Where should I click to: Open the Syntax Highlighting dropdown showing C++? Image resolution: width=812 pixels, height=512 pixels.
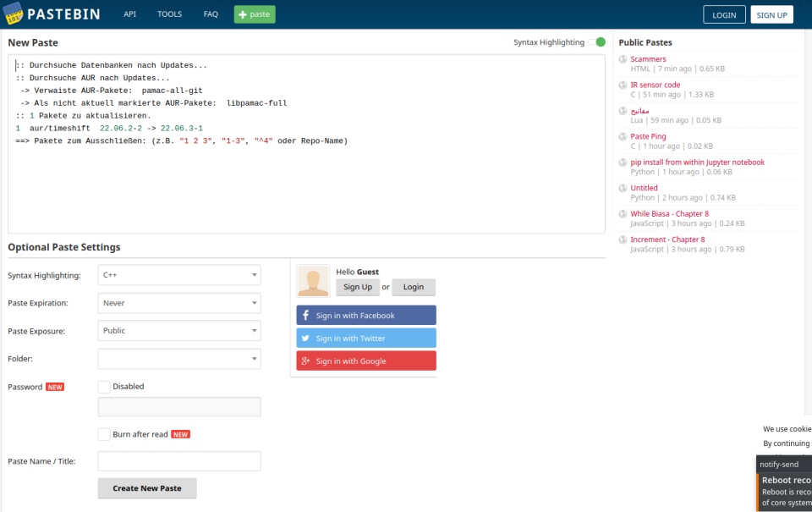click(178, 274)
